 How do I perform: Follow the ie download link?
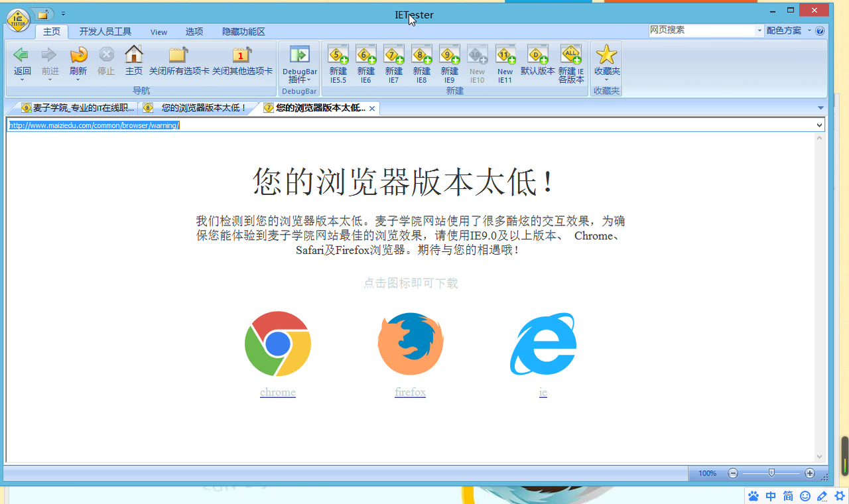pos(543,392)
